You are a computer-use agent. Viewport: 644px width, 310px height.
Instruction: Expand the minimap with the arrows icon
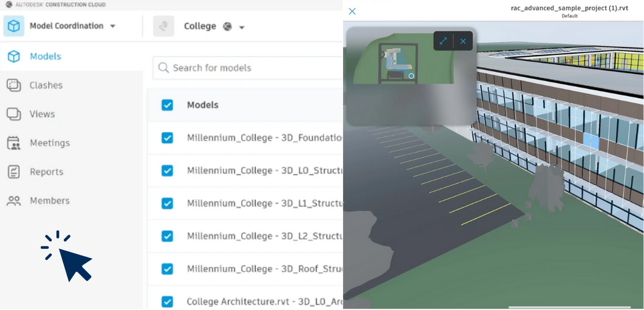pyautogui.click(x=443, y=41)
